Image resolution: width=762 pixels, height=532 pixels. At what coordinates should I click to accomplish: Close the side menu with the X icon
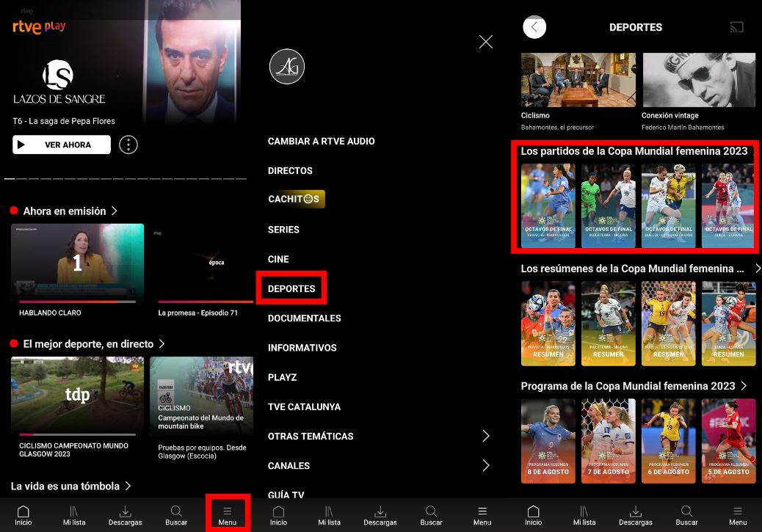[x=485, y=42]
